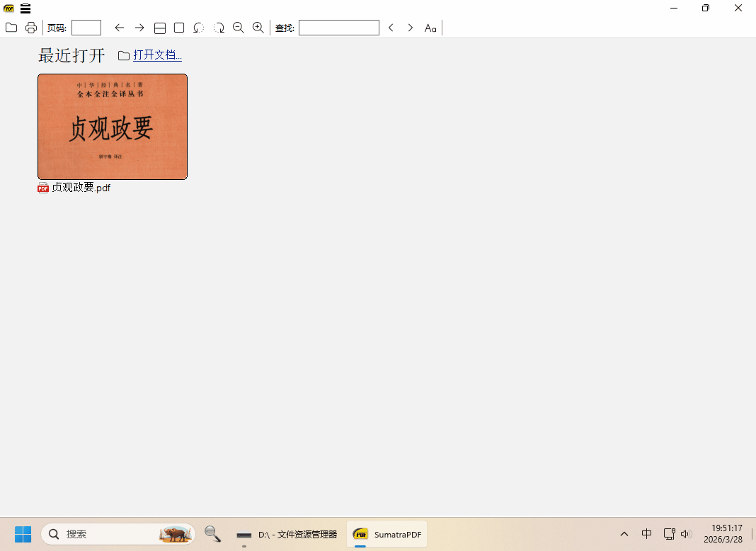Viewport: 756px width, 551px height.
Task: Open the clock showing 19:51:17
Action: click(723, 534)
